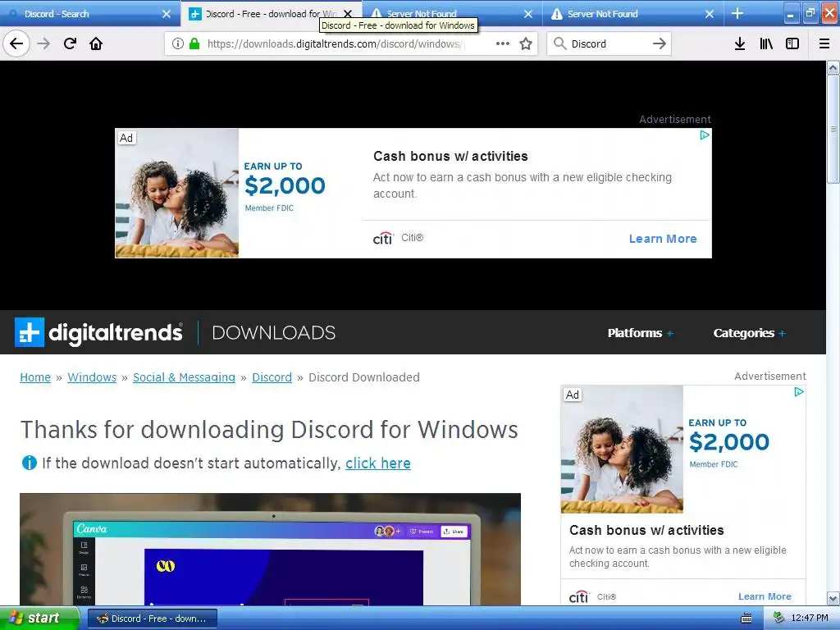The width and height of the screenshot is (840, 630).
Task: Expand the Categories menu
Action: pos(750,333)
